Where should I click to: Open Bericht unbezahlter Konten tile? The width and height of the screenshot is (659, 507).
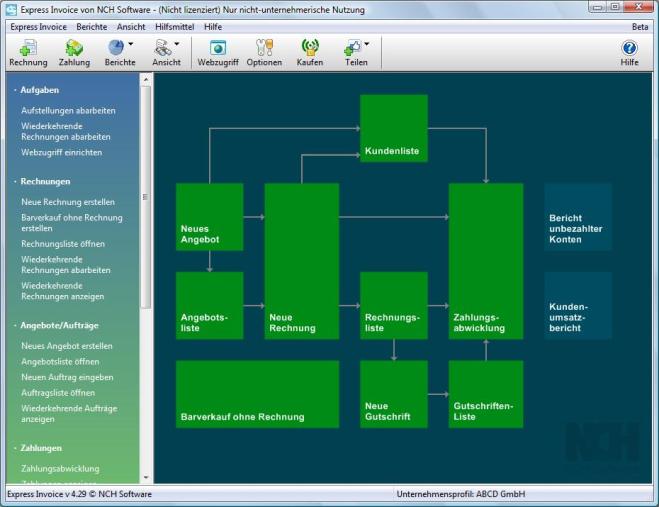tap(578, 217)
